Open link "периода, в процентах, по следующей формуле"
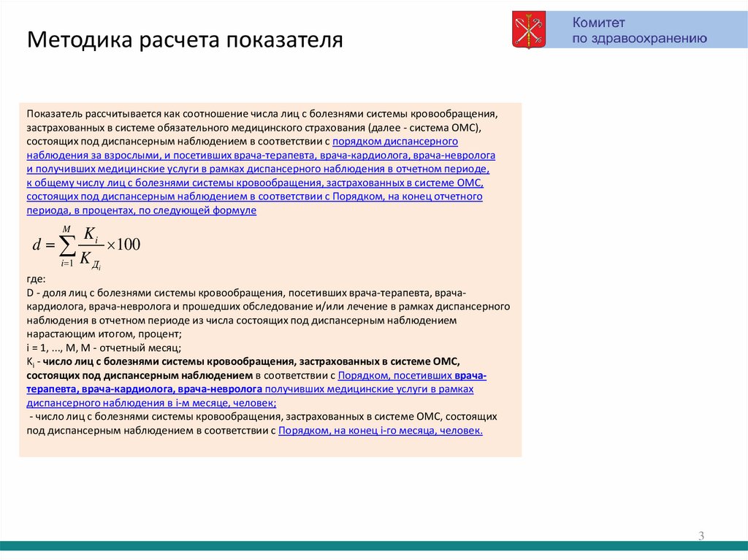This screenshot has width=748, height=560. pos(142,211)
